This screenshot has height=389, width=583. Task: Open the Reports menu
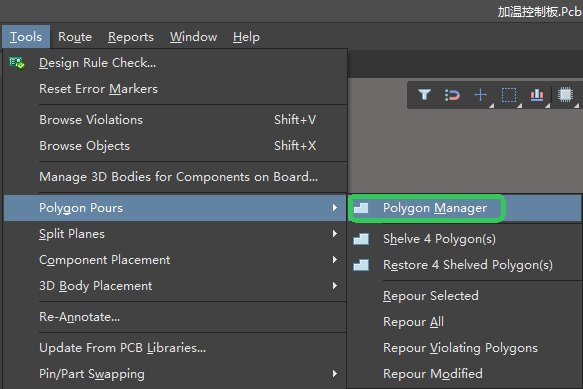131,37
